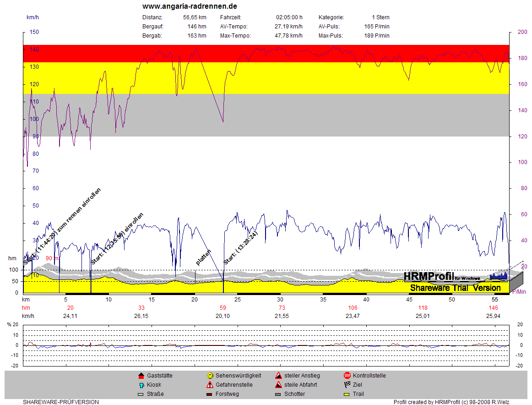This screenshot has width=532, height=405.
Task: Click the HRMProfil logo text
Action: (x=429, y=276)
